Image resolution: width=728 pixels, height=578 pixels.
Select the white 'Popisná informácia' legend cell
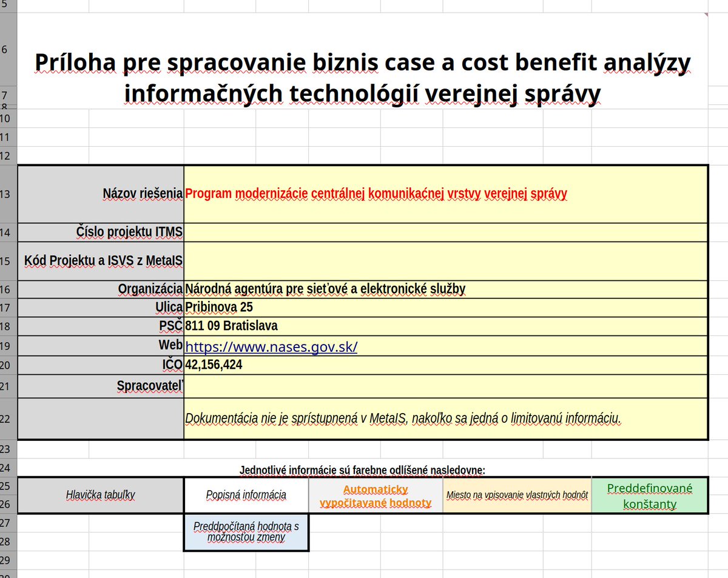[x=246, y=496]
